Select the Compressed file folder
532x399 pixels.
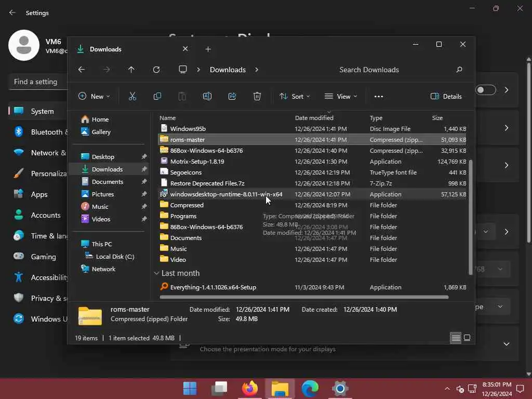click(312, 205)
